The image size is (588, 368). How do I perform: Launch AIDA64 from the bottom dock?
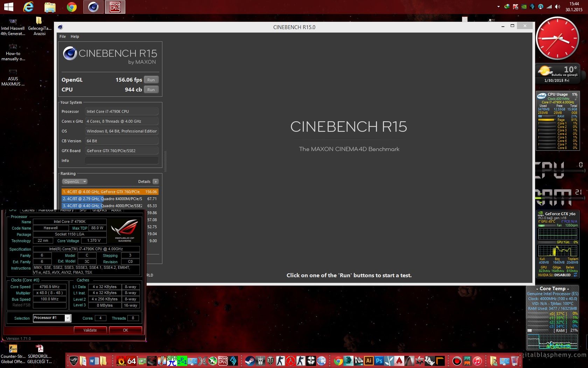tap(132, 361)
